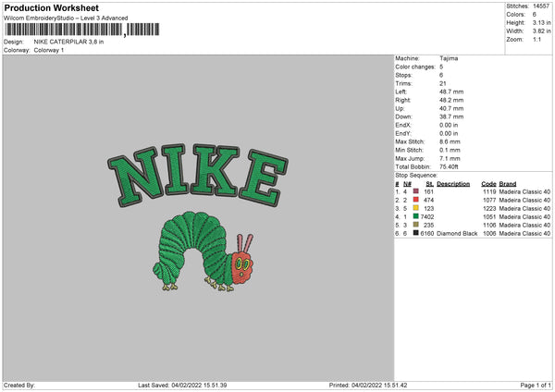Click the Page 1 of 1 footer text

click(x=536, y=386)
